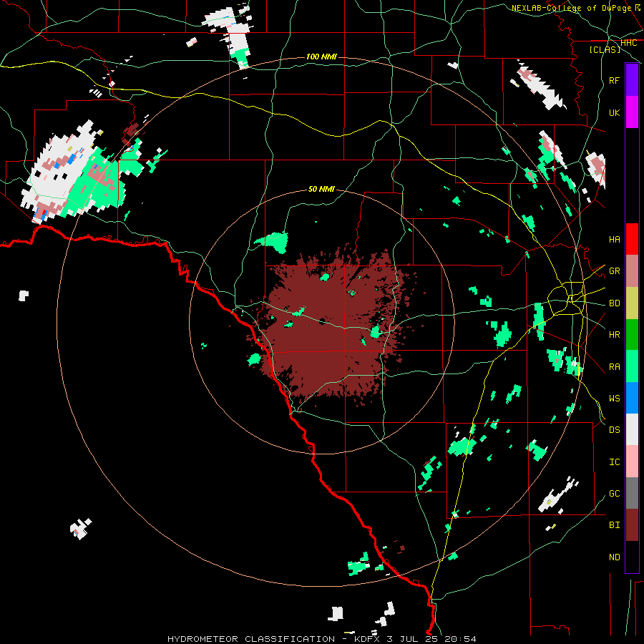Click the "BD" legend label
This screenshot has width=644, height=644.
(x=615, y=303)
